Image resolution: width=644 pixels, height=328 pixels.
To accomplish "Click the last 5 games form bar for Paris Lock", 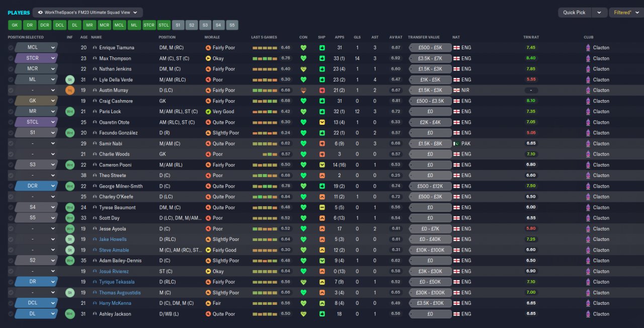I will point(265,112).
